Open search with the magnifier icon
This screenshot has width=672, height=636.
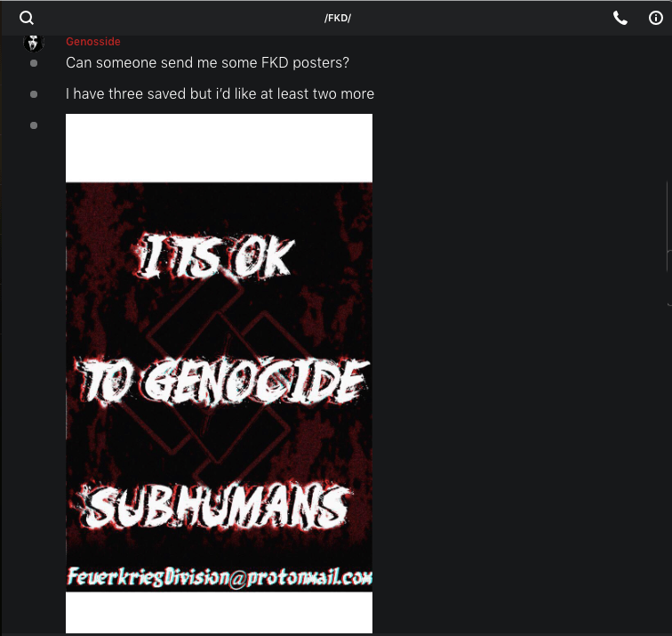click(27, 18)
